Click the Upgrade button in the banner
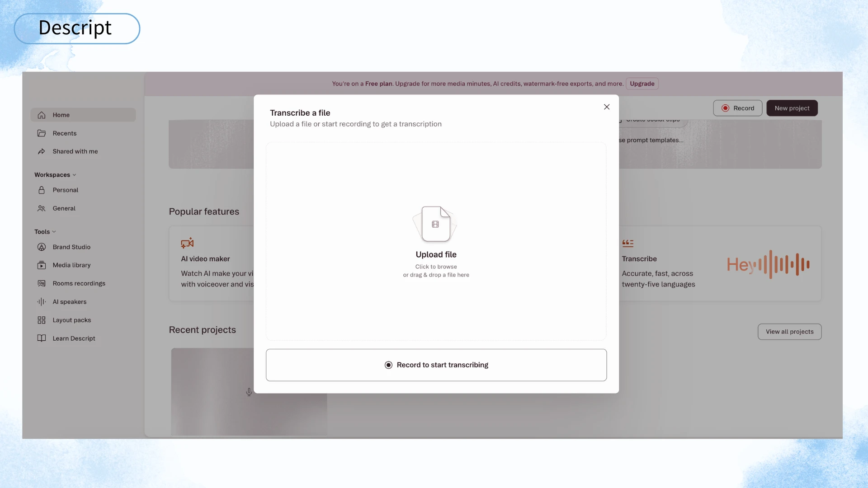This screenshot has width=868, height=488. (642, 84)
